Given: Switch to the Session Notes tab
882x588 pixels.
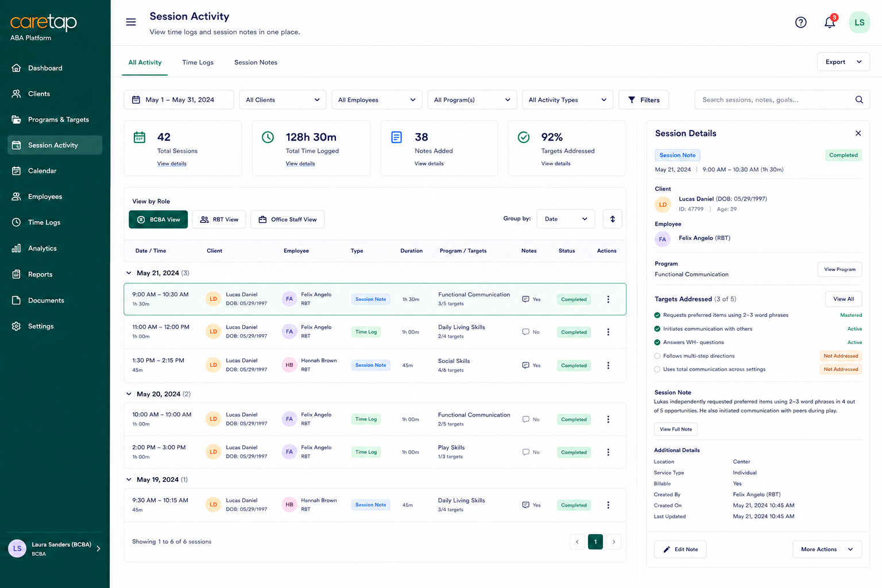Looking at the screenshot, I should coord(256,63).
